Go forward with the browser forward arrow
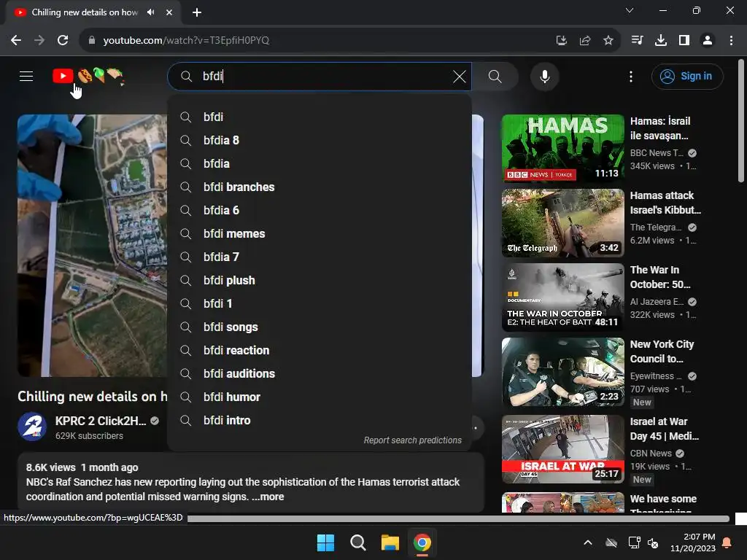 point(39,41)
